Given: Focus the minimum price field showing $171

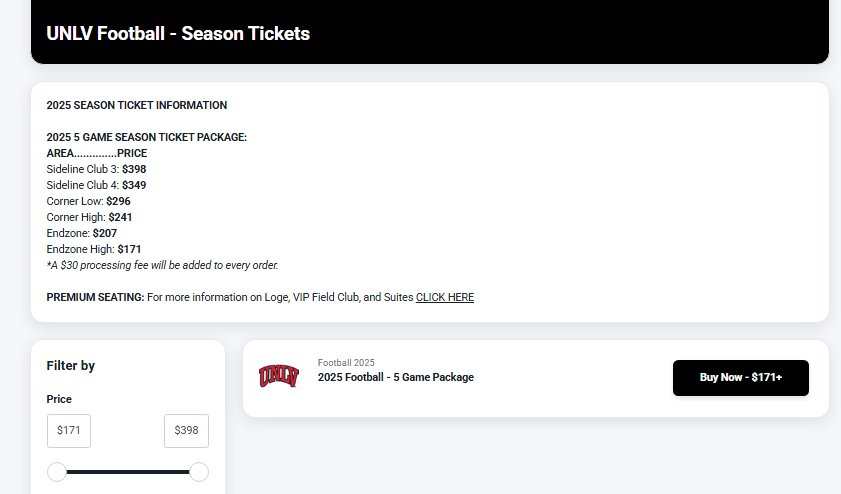Looking at the screenshot, I should [x=69, y=430].
